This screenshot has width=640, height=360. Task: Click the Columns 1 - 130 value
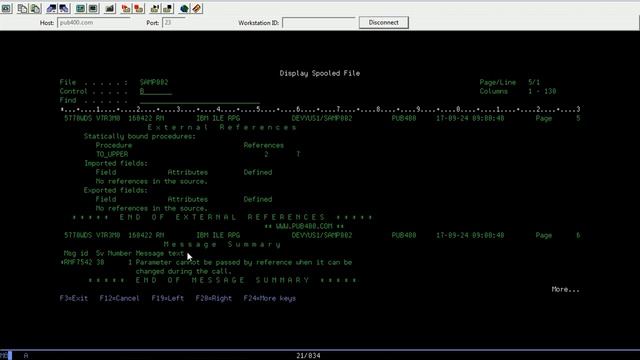pos(542,91)
